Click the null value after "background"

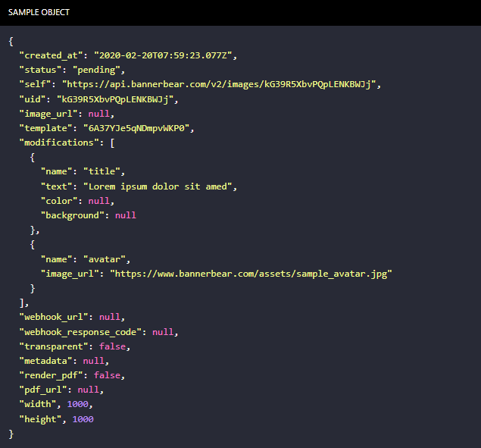(126, 215)
